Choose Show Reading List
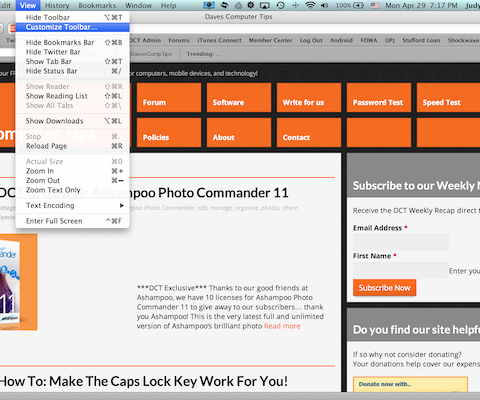 click(72, 96)
